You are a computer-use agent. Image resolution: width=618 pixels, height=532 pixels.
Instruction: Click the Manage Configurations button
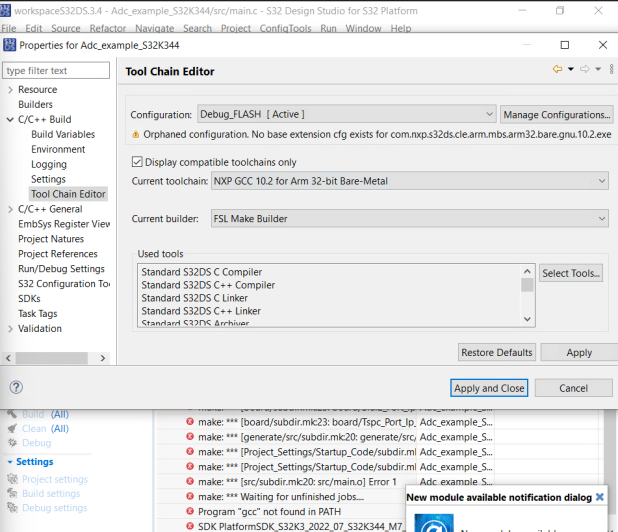[x=557, y=115]
